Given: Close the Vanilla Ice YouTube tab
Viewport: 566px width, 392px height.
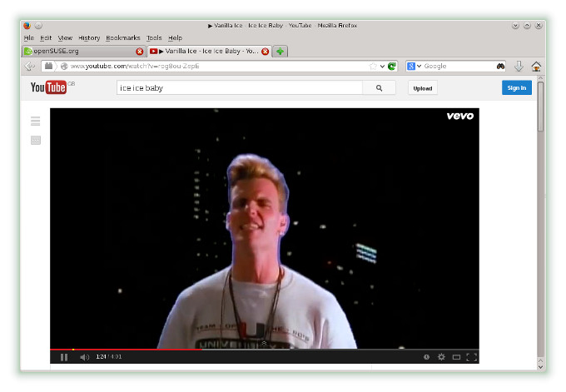Looking at the screenshot, I should tap(265, 52).
